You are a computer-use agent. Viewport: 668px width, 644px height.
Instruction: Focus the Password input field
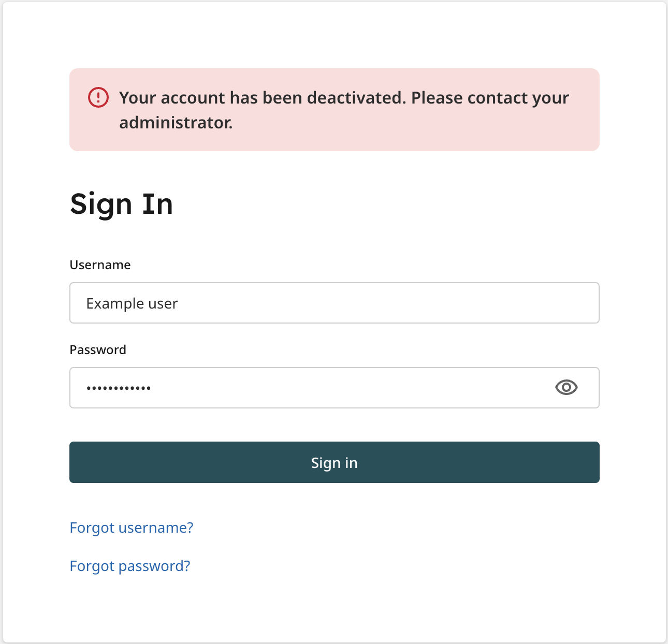click(335, 388)
